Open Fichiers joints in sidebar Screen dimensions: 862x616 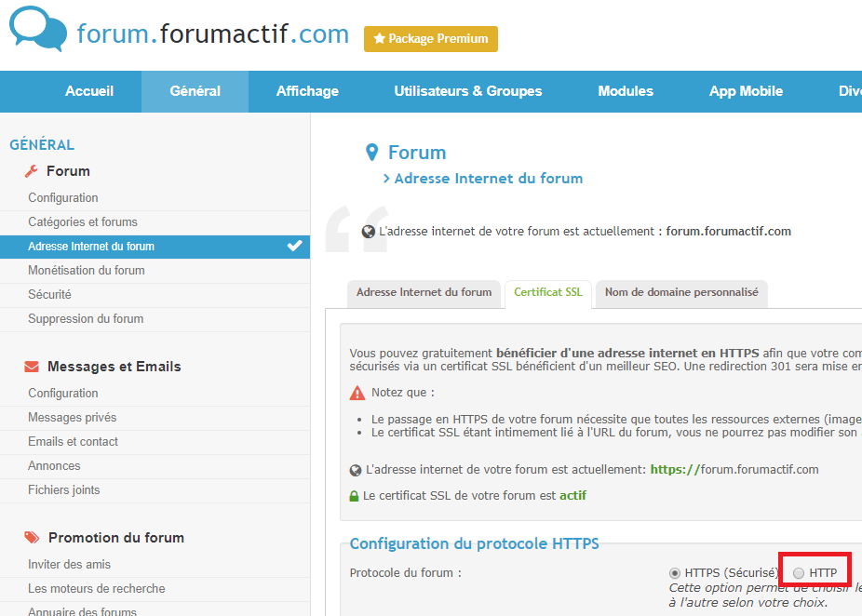155,490
